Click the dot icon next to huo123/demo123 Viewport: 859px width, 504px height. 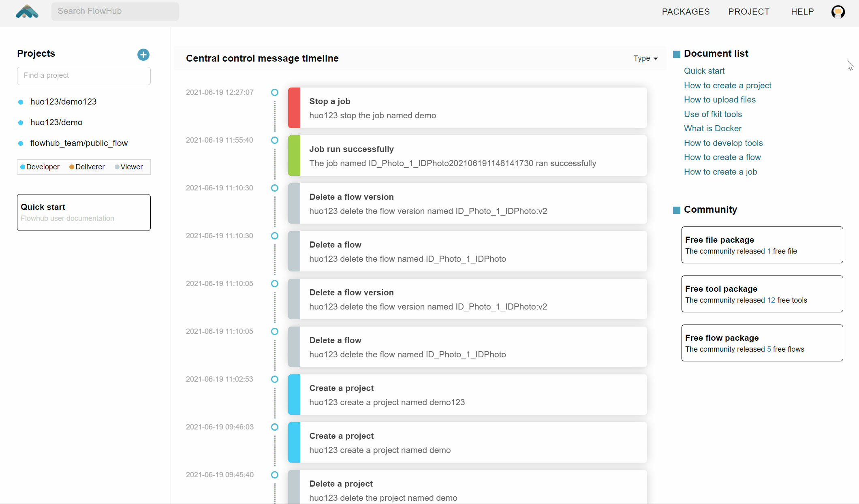pos(21,102)
